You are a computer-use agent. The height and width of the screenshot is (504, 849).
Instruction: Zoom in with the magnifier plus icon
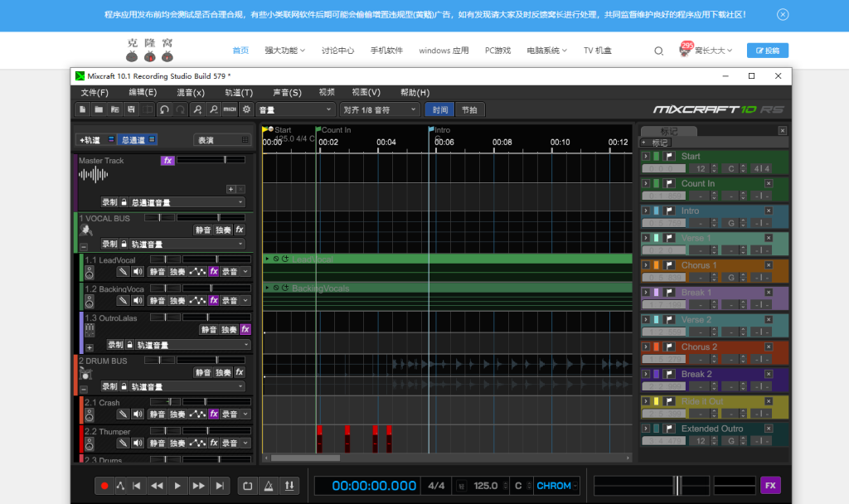[x=197, y=109]
